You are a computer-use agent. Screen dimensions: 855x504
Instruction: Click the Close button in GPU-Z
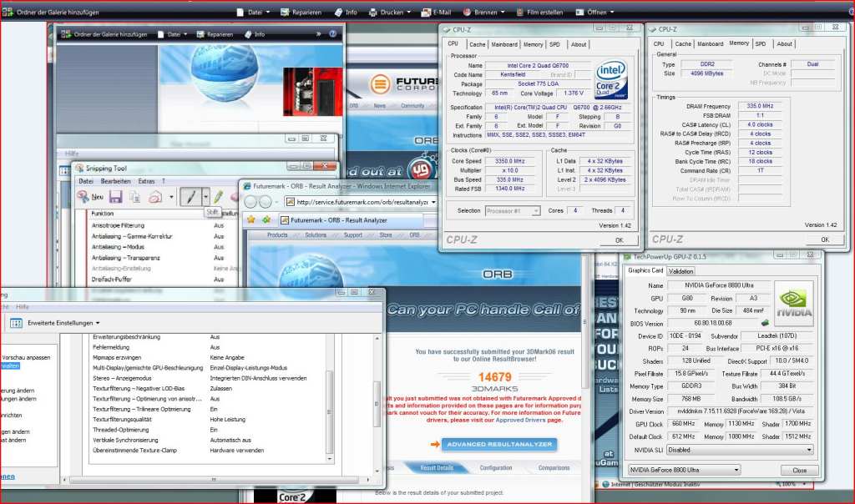pyautogui.click(x=799, y=471)
